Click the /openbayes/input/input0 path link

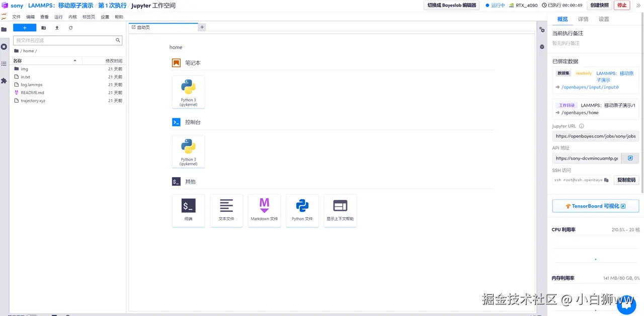tap(590, 87)
